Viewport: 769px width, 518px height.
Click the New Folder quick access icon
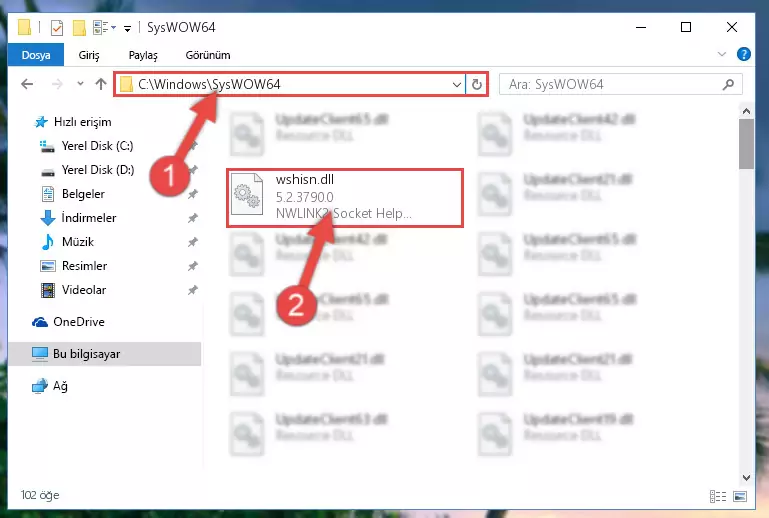(x=79, y=27)
